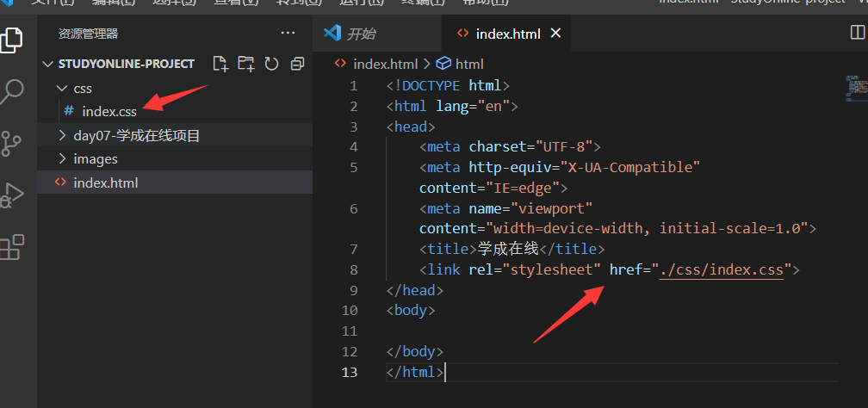Select index.html in the explorer tree
This screenshot has height=408, width=868.
click(x=105, y=182)
